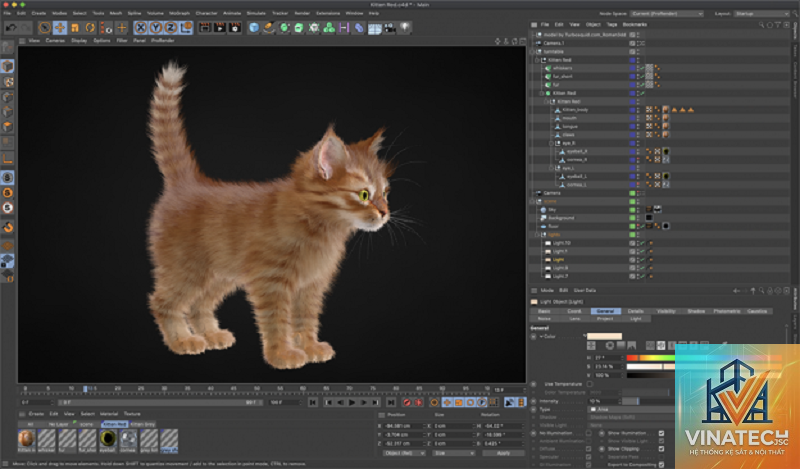Add a Cube primitive object

254,28
